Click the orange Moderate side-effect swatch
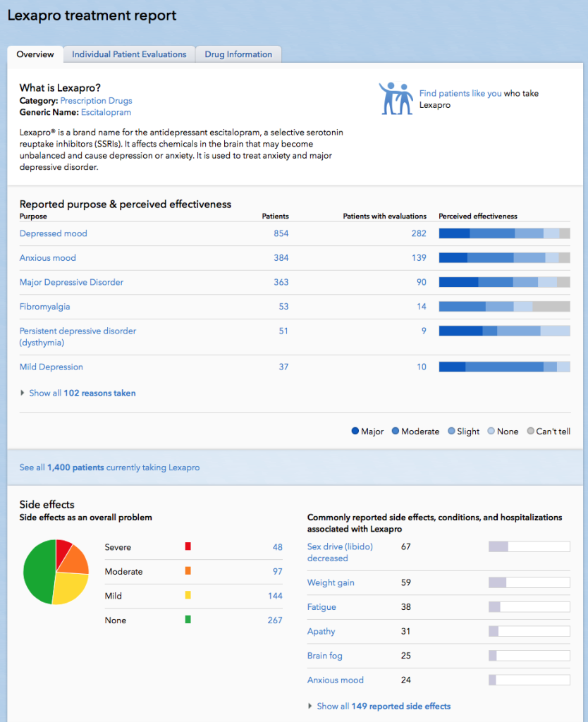Image resolution: width=588 pixels, height=722 pixels. [x=188, y=571]
